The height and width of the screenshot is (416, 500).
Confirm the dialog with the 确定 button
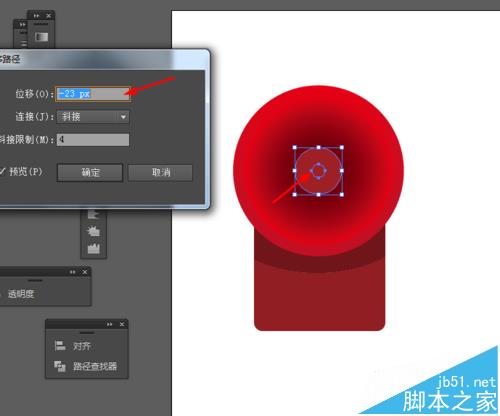(90, 172)
